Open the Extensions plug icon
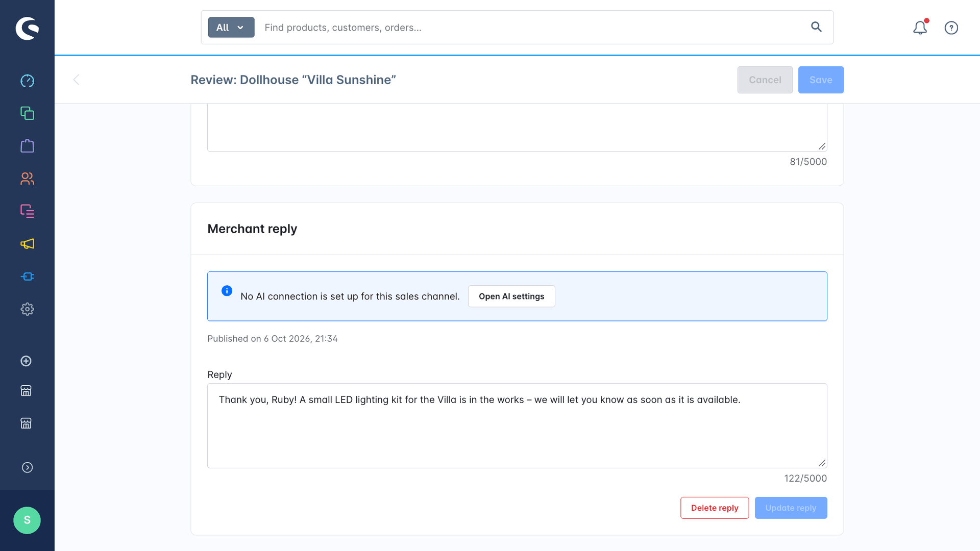This screenshot has height=551, width=980. coord(27,277)
